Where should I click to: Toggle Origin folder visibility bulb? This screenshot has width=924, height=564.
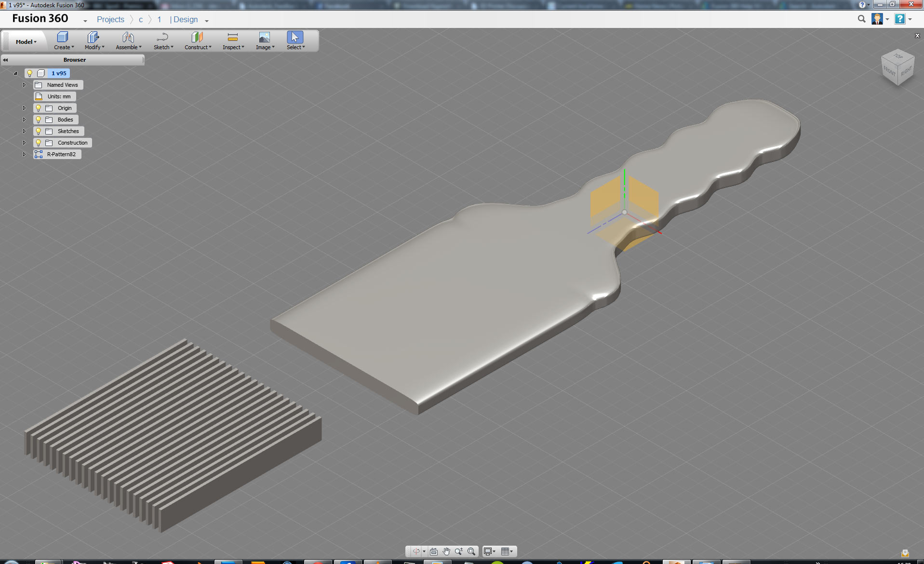39,108
